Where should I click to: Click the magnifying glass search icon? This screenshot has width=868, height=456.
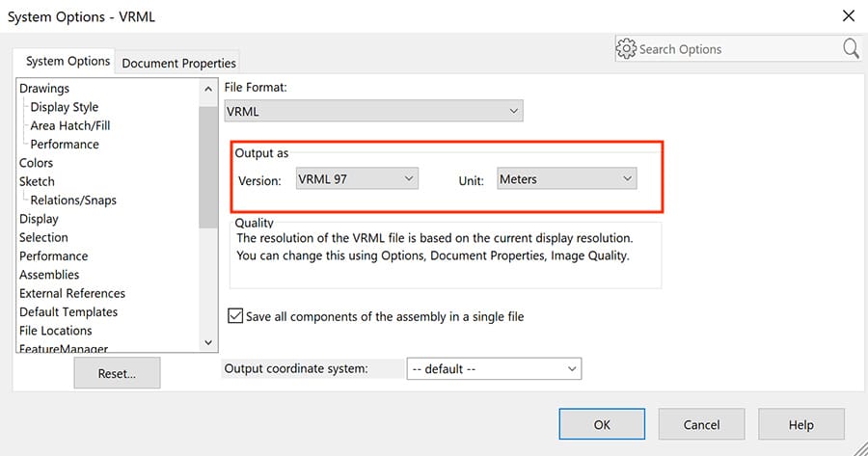point(851,49)
